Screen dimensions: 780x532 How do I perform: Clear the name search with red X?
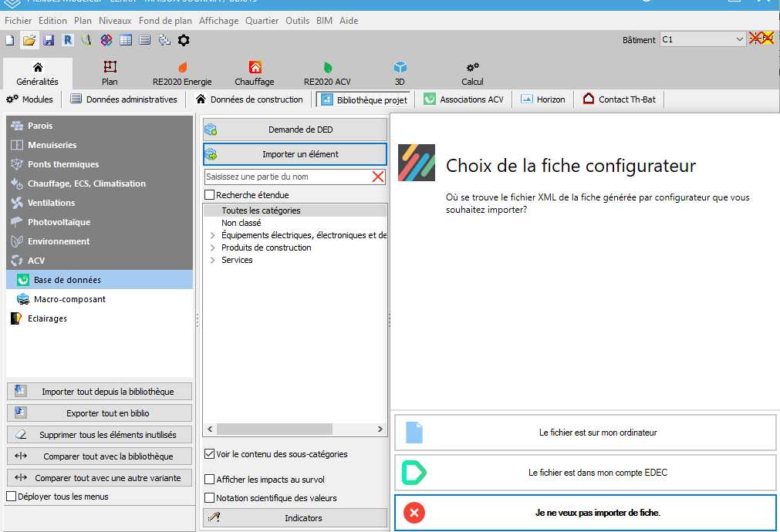(378, 177)
